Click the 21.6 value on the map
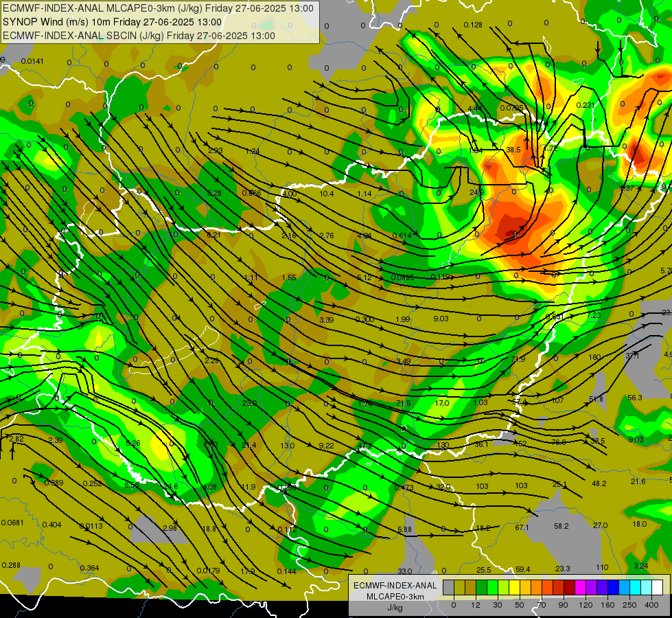Image resolution: width=672 pixels, height=618 pixels. tap(638, 481)
